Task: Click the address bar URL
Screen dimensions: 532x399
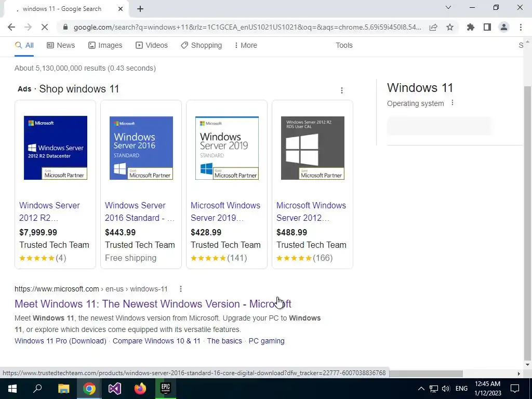Action: pos(247,27)
